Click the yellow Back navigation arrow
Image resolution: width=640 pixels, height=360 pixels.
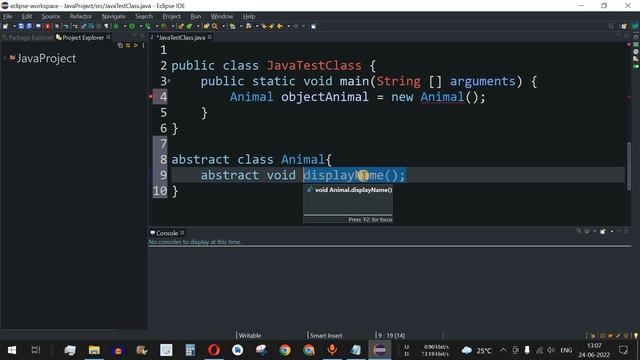[280, 26]
